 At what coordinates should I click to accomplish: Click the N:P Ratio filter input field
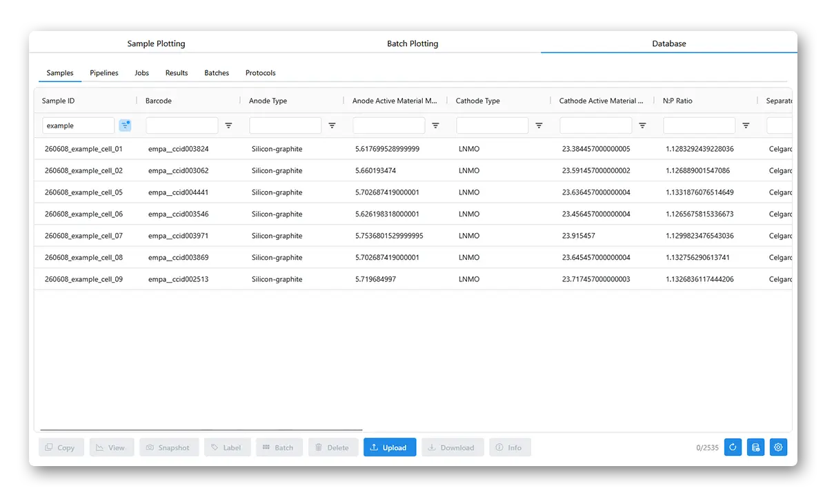[699, 125]
